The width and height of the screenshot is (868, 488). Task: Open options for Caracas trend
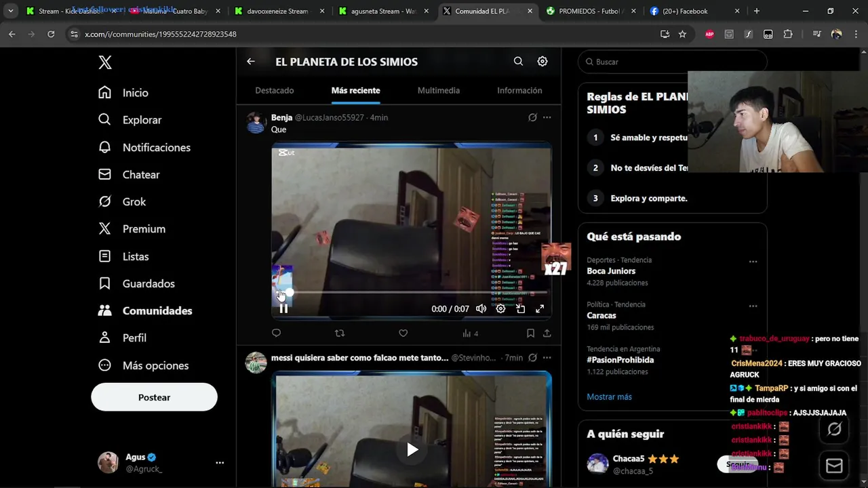[x=753, y=306]
